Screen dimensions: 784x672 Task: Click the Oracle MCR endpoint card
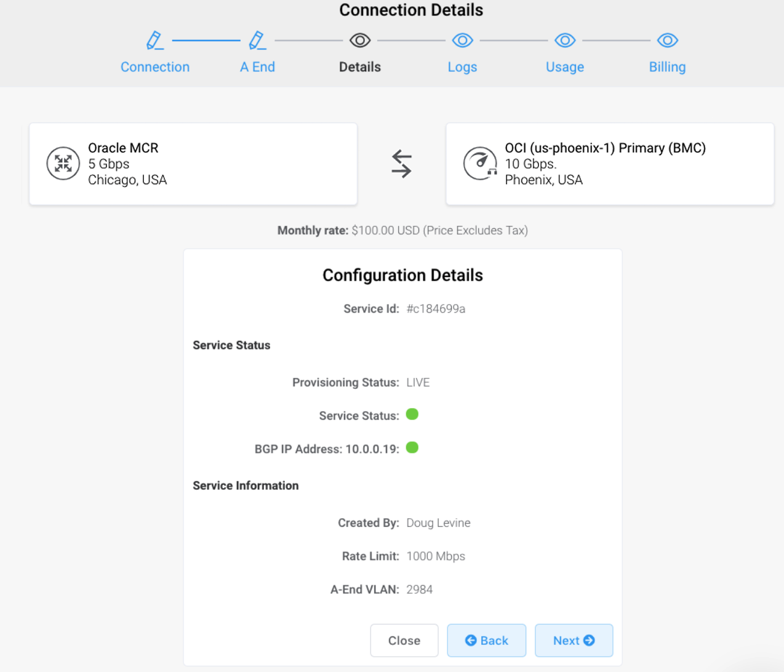pyautogui.click(x=193, y=164)
